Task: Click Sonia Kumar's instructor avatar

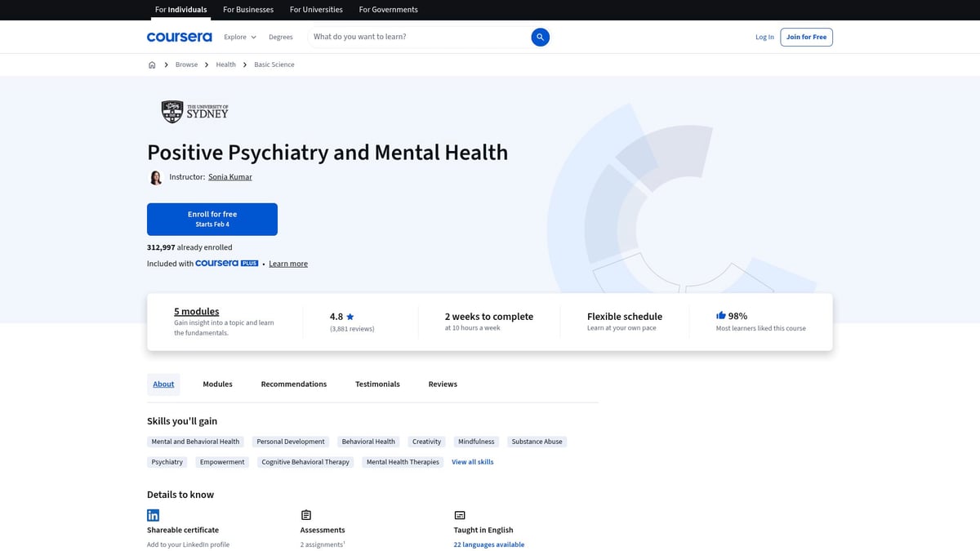Action: coord(155,176)
